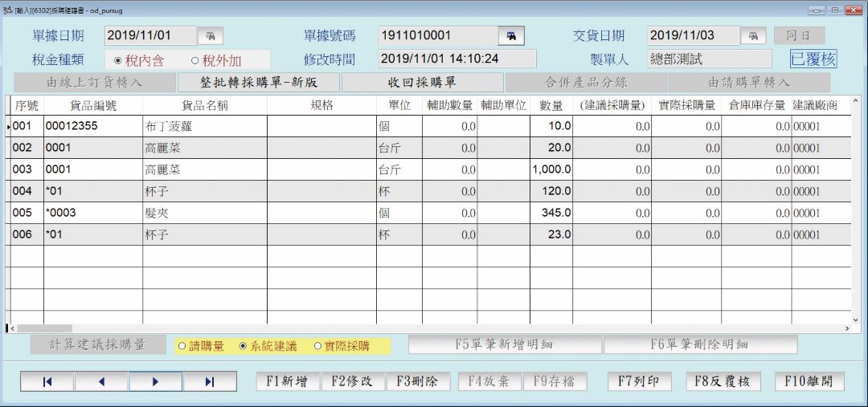Click 建議廠商 column header
The image size is (868, 407).
(x=821, y=106)
